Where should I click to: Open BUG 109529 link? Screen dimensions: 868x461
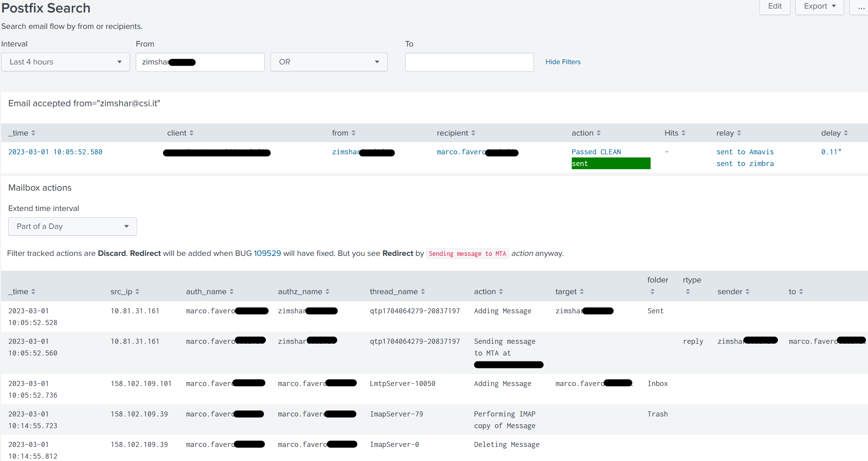267,253
